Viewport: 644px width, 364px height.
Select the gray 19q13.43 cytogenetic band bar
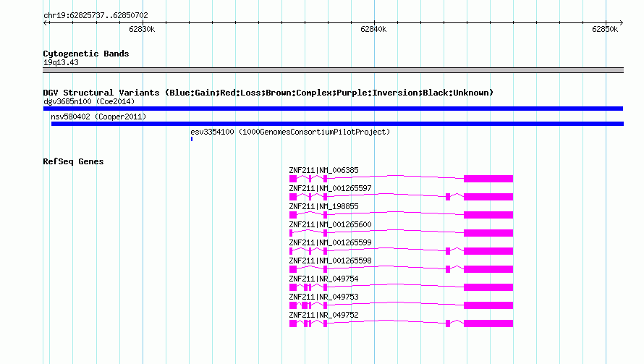point(333,70)
